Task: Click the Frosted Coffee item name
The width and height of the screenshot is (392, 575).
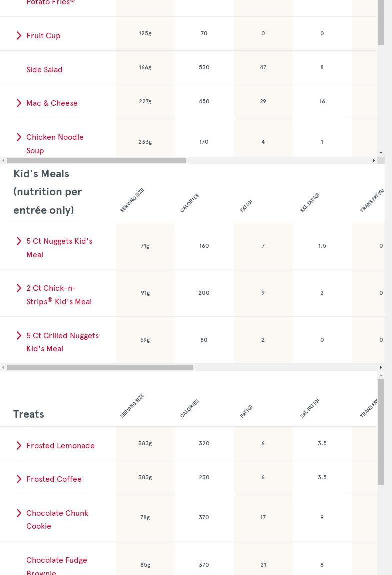Action: click(54, 479)
